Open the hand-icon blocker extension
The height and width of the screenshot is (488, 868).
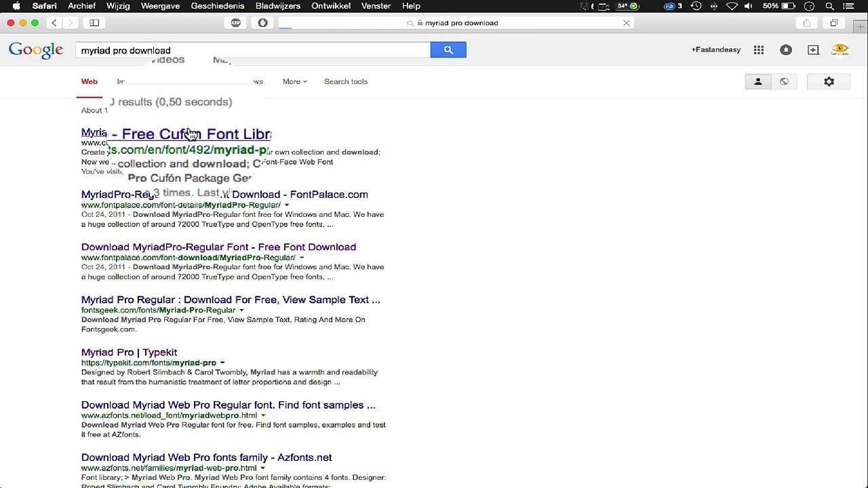tap(263, 23)
